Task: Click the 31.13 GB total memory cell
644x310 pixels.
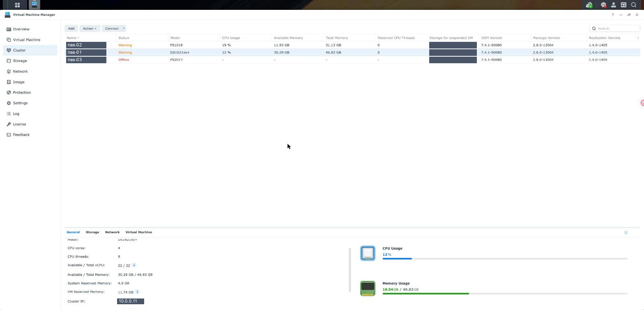Action: click(x=333, y=45)
